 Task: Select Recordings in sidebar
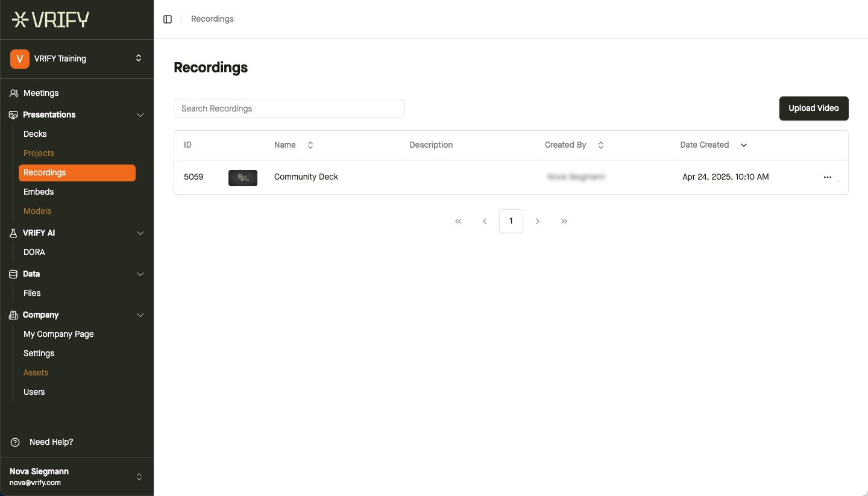click(77, 172)
